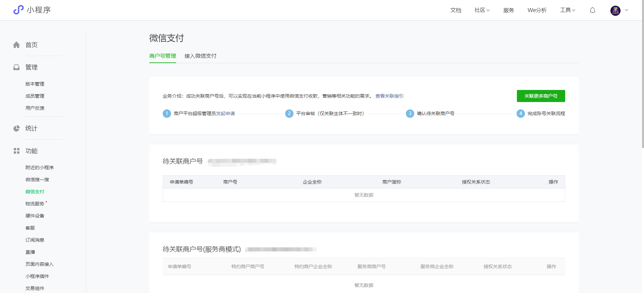This screenshot has height=293, width=644.
Task: Open 订阅消息 in sidebar
Action: [35, 240]
